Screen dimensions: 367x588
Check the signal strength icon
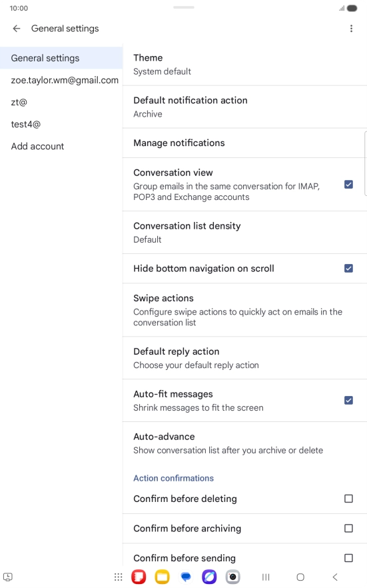[342, 8]
